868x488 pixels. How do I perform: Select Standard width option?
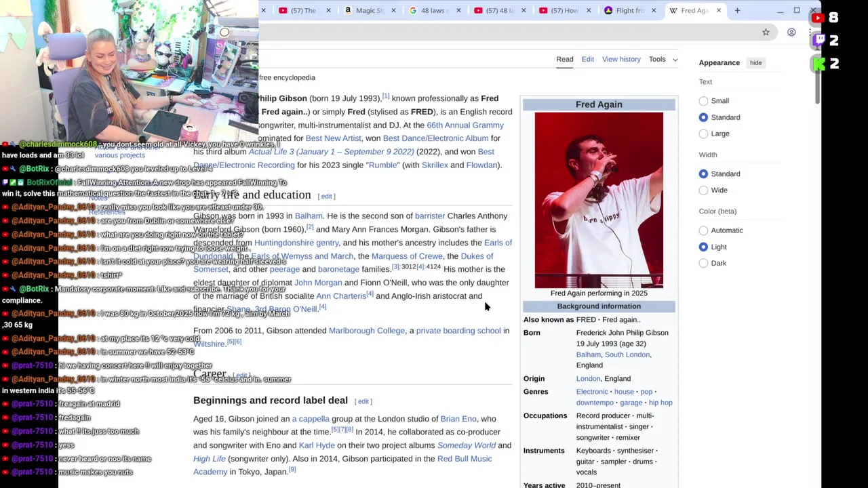coord(703,174)
